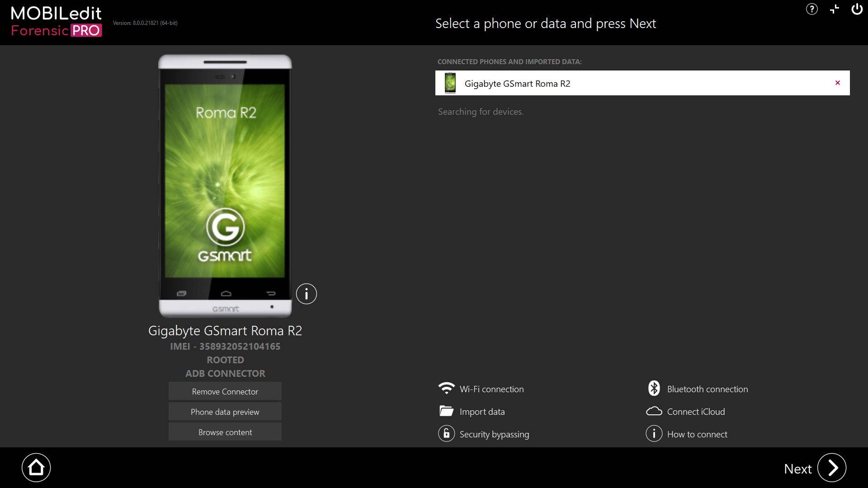This screenshot has width=868, height=488.
Task: Click the Next arrow button
Action: point(833,468)
